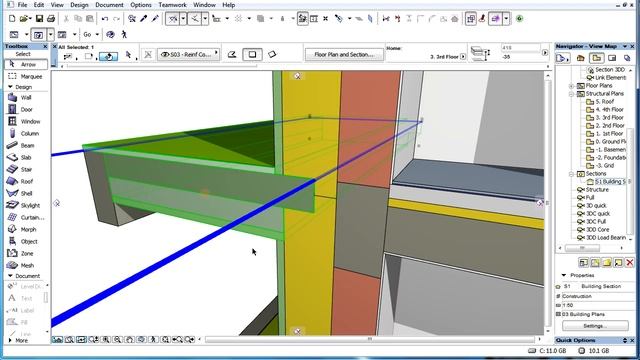
Task: Toggle the suspend groups button in toolbar
Action: point(471,18)
